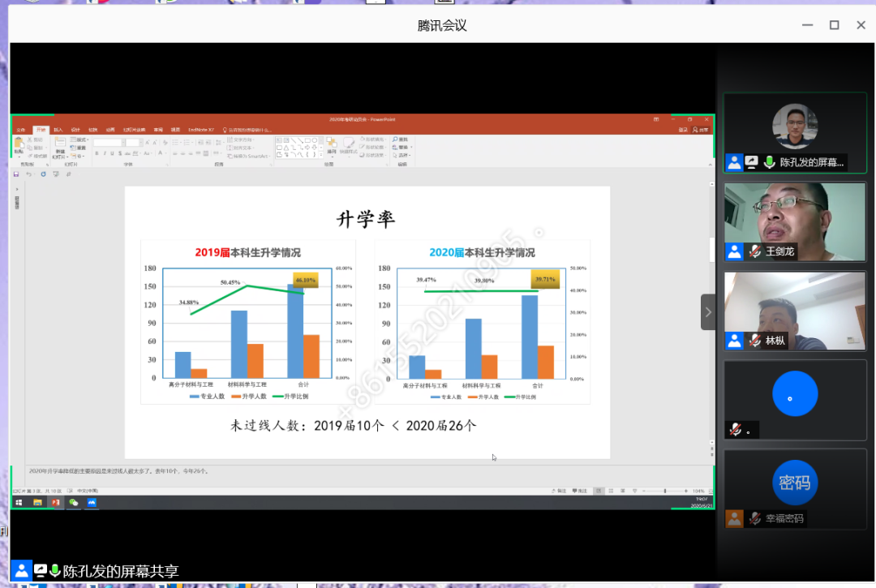Click 陈孔发's screen sharing icon in the sidebar
Image resolution: width=876 pixels, height=588 pixels.
pos(752,162)
